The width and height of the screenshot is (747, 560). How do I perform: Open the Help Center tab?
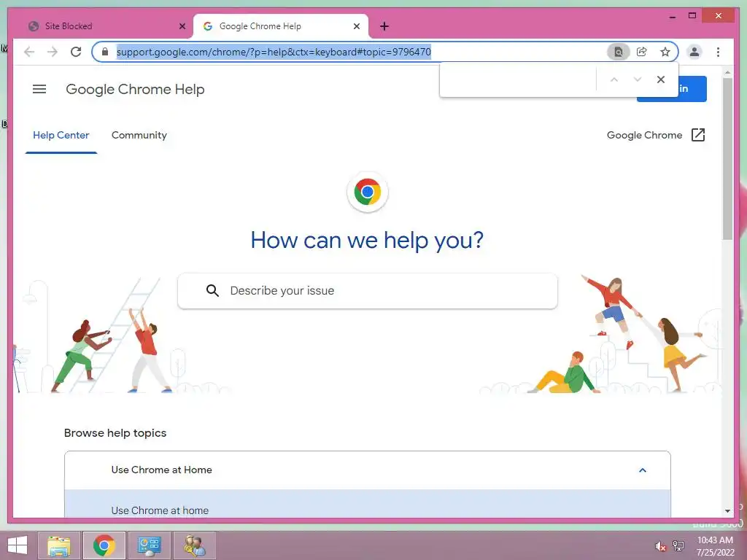point(61,135)
